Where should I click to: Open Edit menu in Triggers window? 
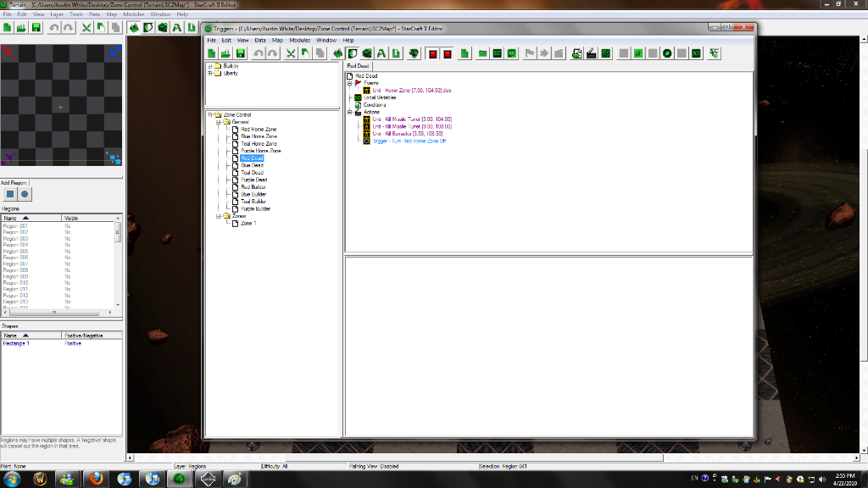pos(226,41)
